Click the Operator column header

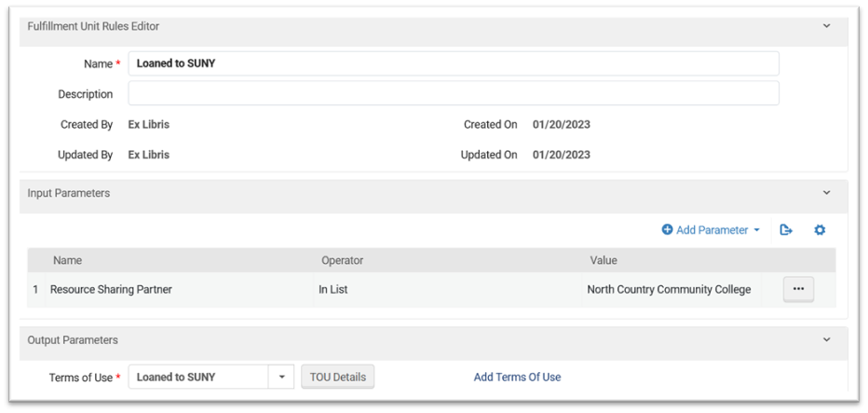point(342,260)
